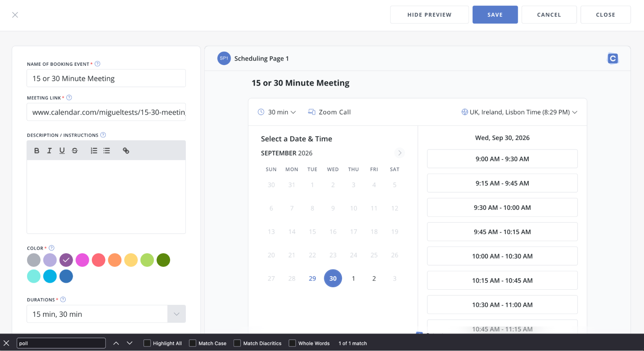Open the UK, Ireland, Lisbon timezone dropdown

[x=519, y=112]
